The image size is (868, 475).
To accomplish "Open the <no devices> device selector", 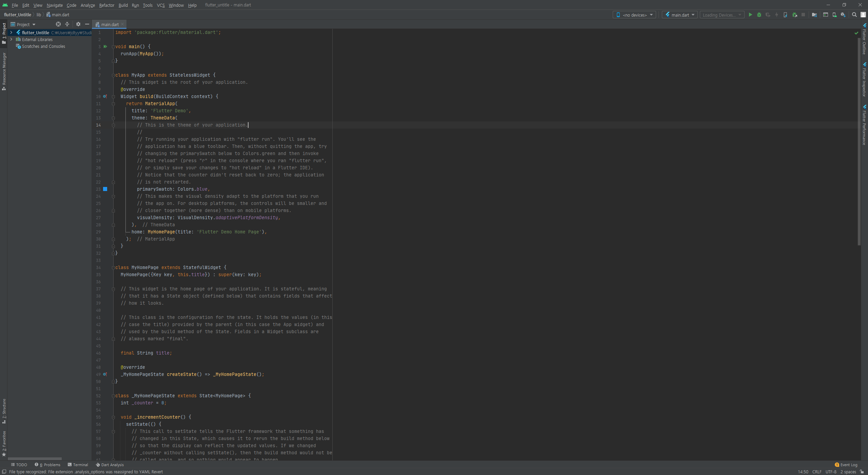I will coord(634,15).
